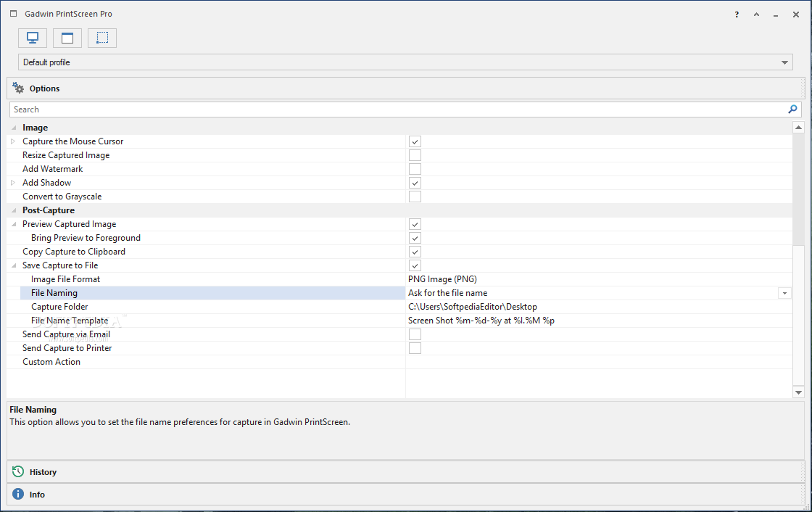Select the 'Send Capture to Printer' label
Screen dimensions: 812x512
pyautogui.click(x=67, y=348)
